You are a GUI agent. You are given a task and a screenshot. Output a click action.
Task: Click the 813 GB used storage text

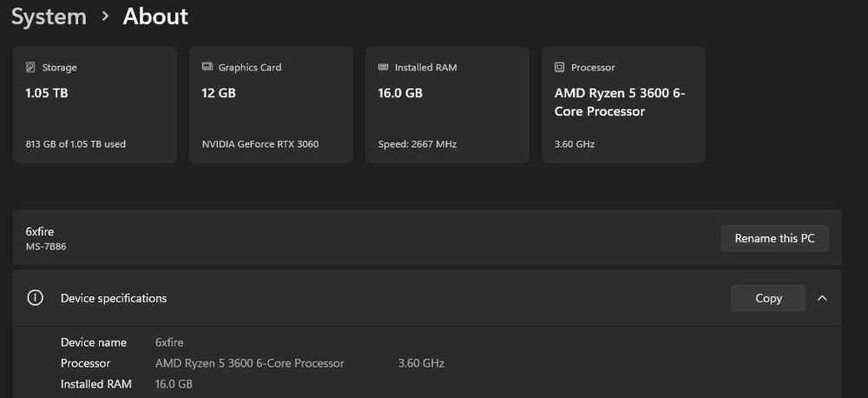tap(76, 144)
